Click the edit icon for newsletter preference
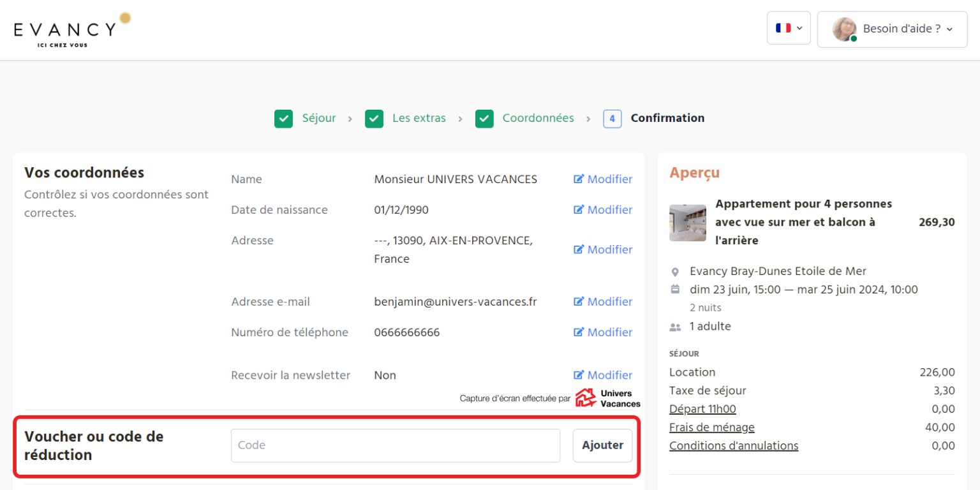The width and height of the screenshot is (980, 490). pos(579,375)
